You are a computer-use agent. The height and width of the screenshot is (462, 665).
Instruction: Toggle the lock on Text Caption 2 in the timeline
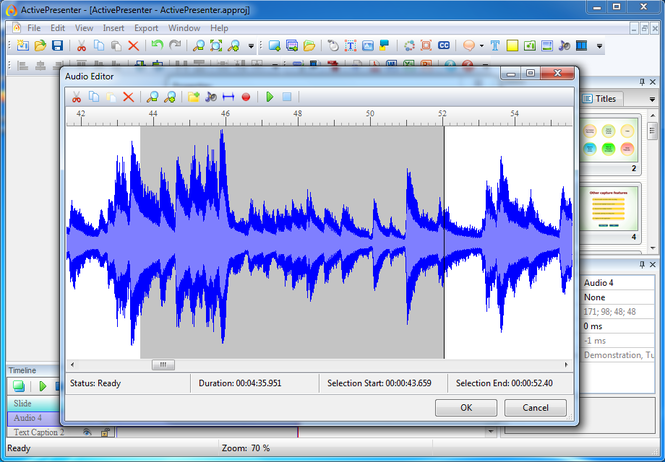(x=105, y=432)
